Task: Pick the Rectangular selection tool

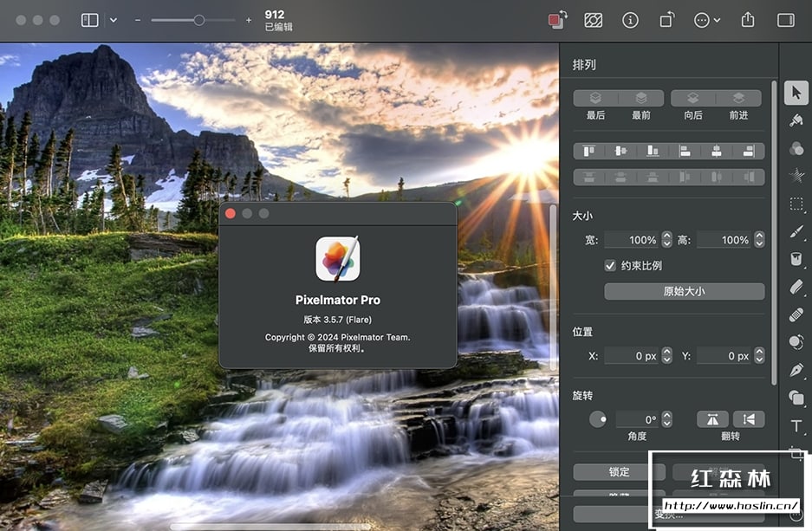Action: 796,204
